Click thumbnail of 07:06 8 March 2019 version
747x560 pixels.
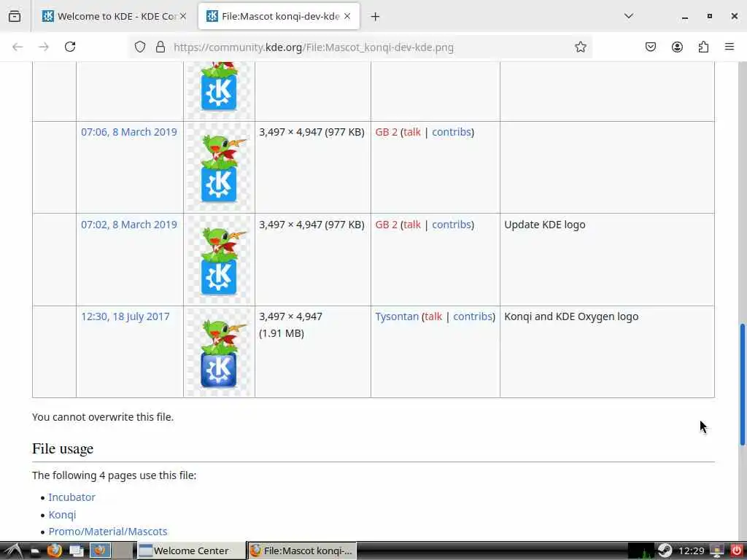219,167
